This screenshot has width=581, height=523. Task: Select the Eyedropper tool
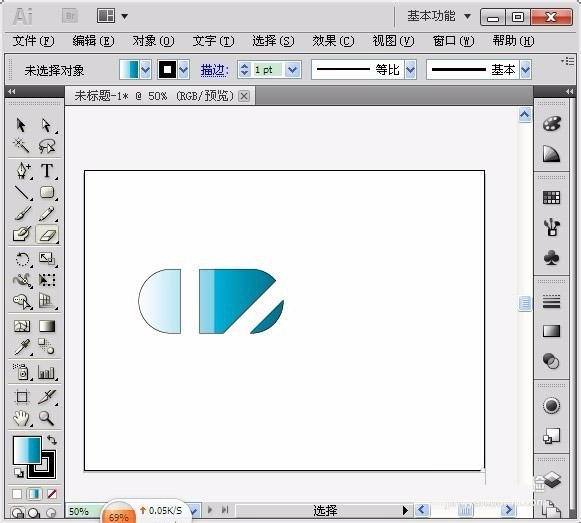coord(22,347)
